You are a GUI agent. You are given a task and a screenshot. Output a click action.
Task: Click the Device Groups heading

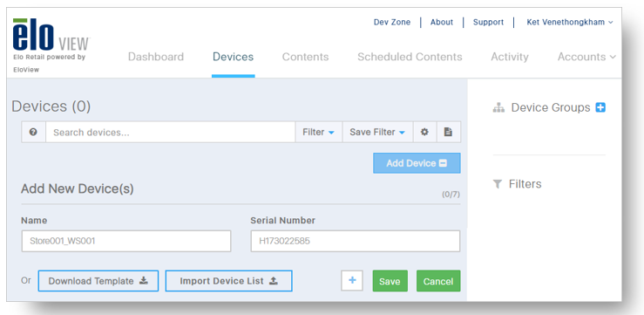point(551,107)
